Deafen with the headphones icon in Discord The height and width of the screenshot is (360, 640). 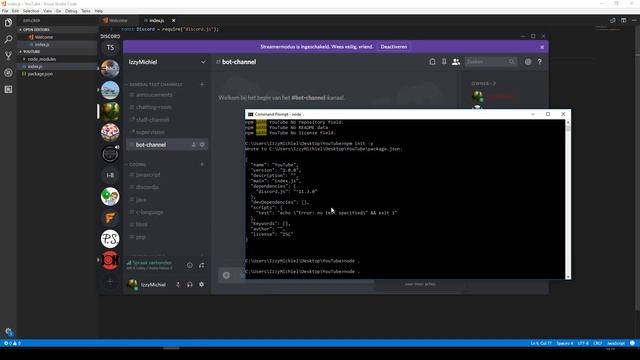point(189,284)
